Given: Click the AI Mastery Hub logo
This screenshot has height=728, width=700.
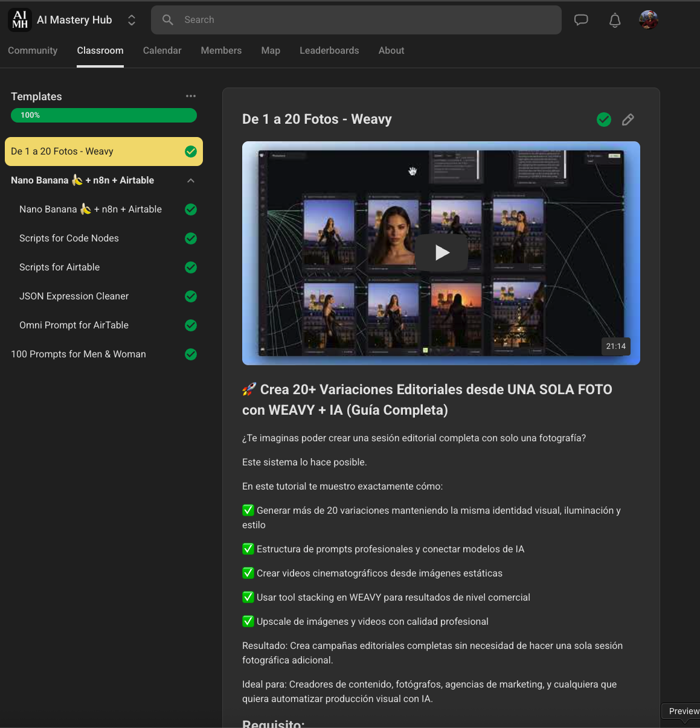Looking at the screenshot, I should coord(20,20).
